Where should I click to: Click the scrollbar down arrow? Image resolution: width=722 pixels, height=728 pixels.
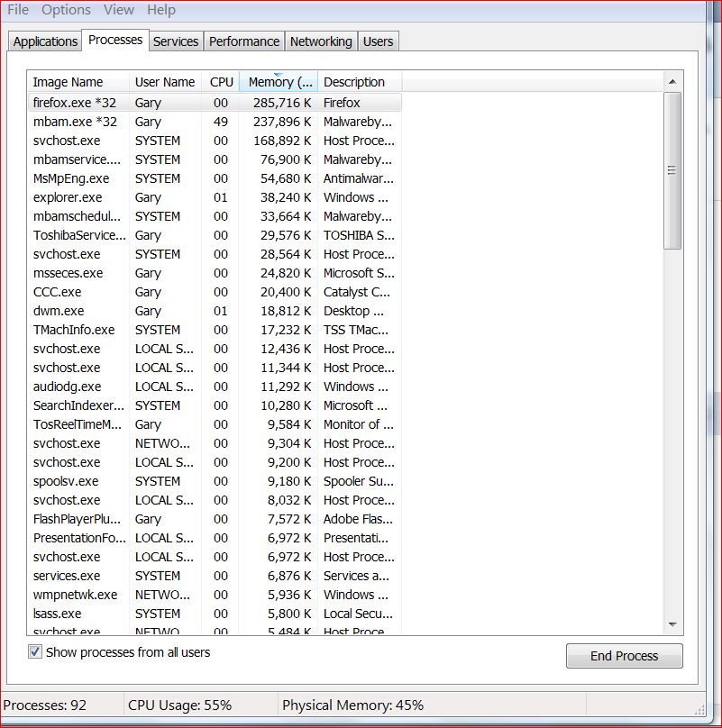pyautogui.click(x=672, y=624)
